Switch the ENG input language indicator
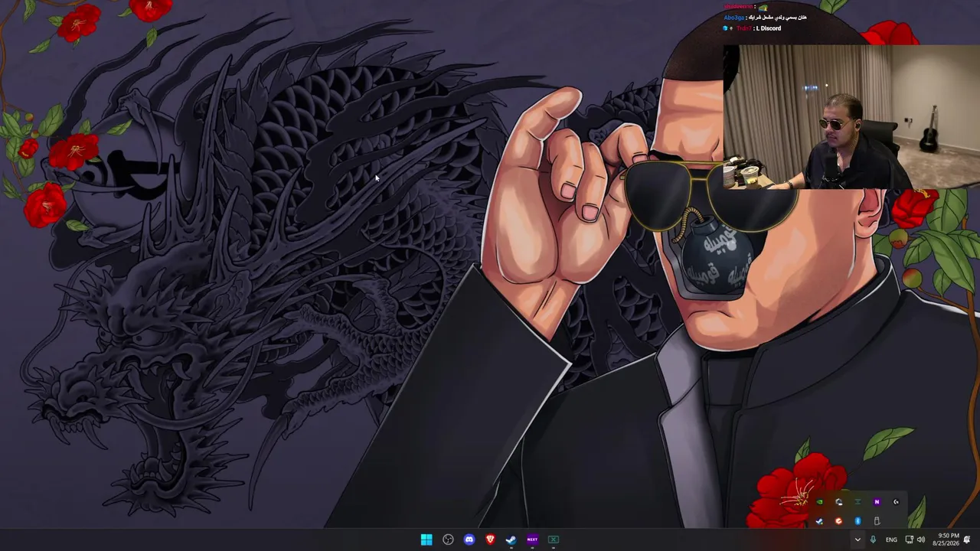Image resolution: width=980 pixels, height=551 pixels. tap(891, 540)
